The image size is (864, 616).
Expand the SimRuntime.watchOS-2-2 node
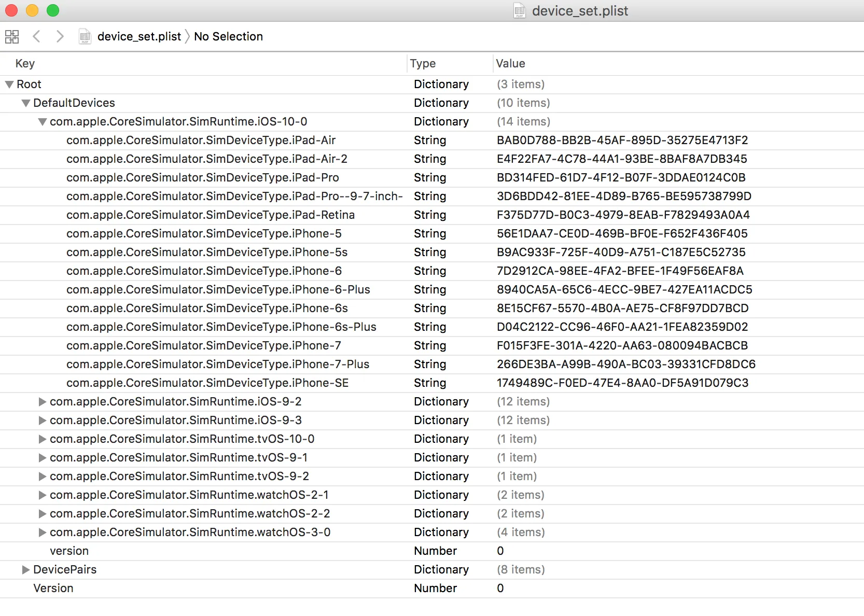(x=43, y=514)
